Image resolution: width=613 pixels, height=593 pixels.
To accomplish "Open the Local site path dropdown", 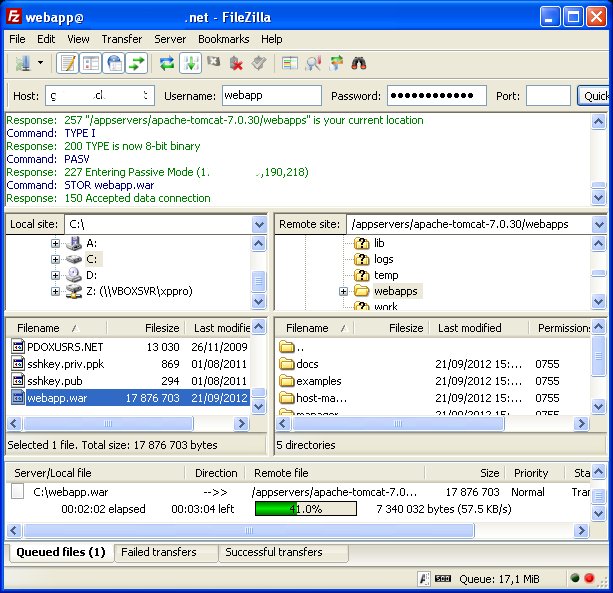I will point(259,224).
